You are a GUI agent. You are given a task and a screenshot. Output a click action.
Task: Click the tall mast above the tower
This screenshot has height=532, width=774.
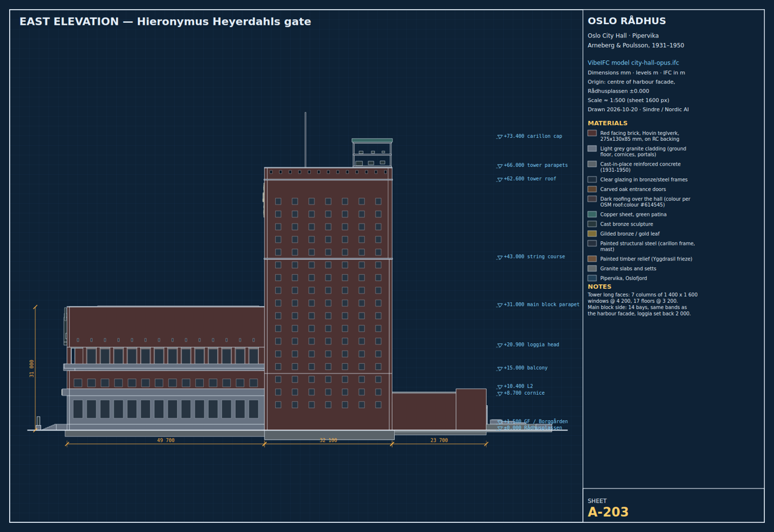click(x=305, y=140)
